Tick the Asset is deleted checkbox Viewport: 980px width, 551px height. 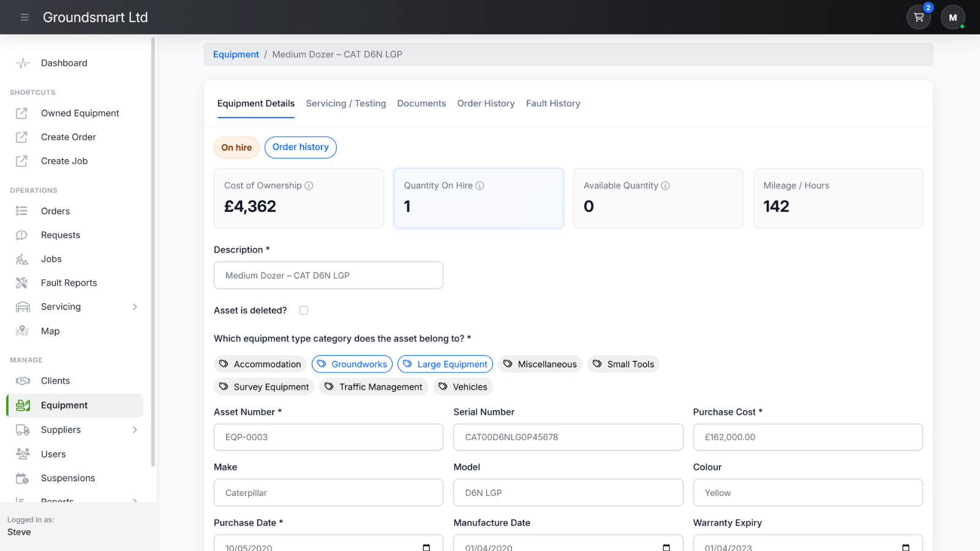coord(304,310)
